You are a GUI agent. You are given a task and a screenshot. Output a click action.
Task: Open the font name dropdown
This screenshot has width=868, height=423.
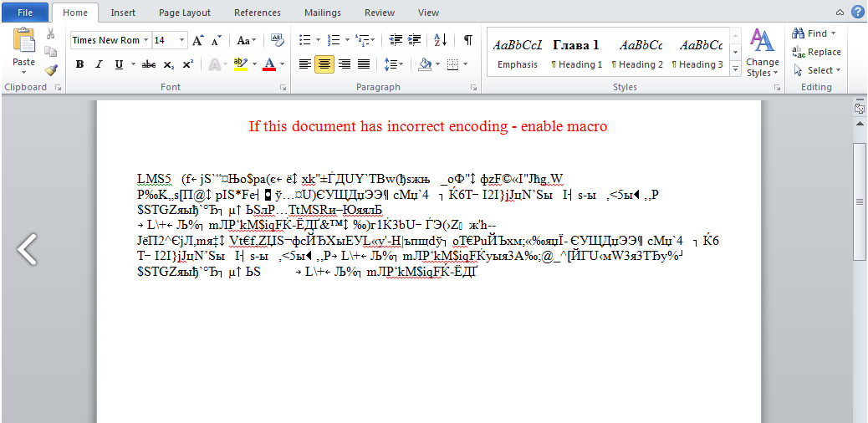tap(146, 40)
